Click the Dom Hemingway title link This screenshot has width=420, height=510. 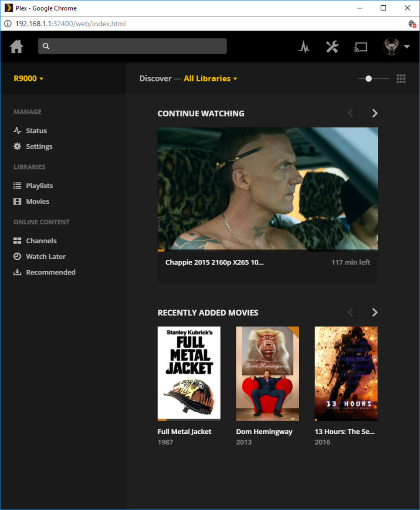click(x=264, y=432)
